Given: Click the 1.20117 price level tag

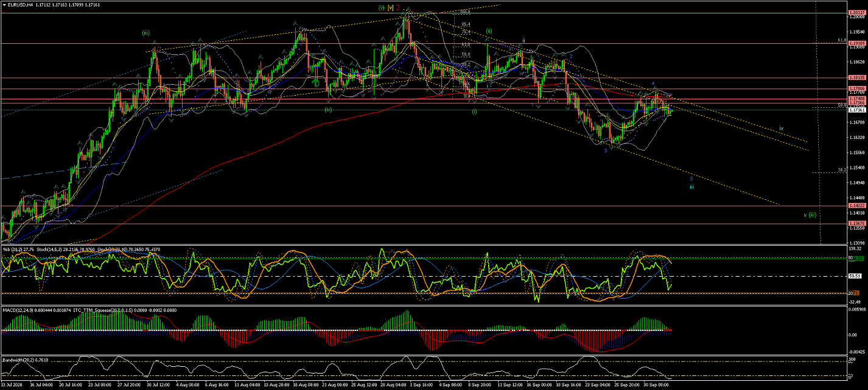Looking at the screenshot, I should click(x=856, y=13).
